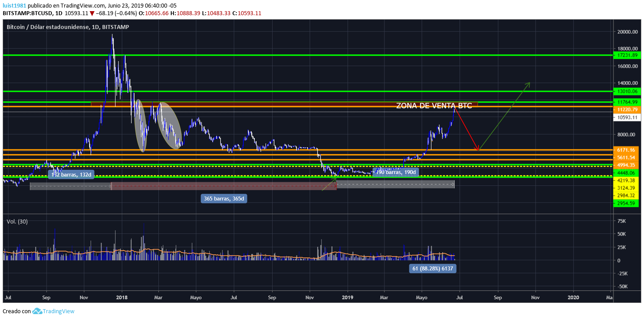Click the Vol. (30) indicator title

pos(17,221)
